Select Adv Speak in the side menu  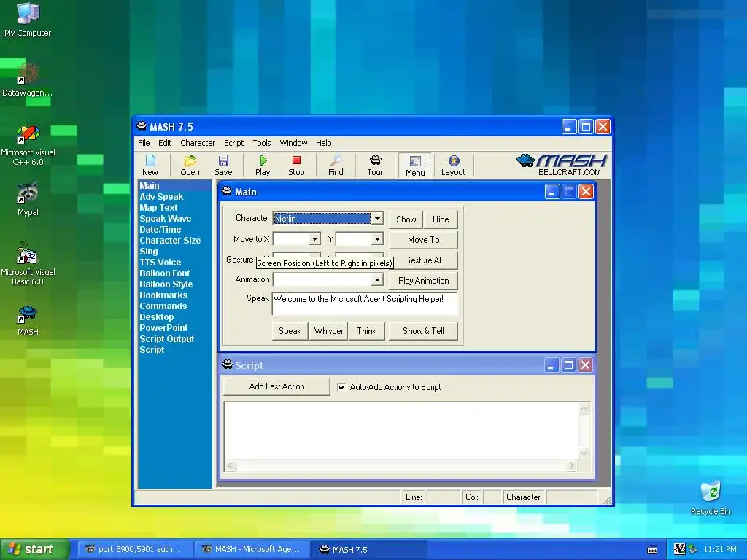coord(161,197)
